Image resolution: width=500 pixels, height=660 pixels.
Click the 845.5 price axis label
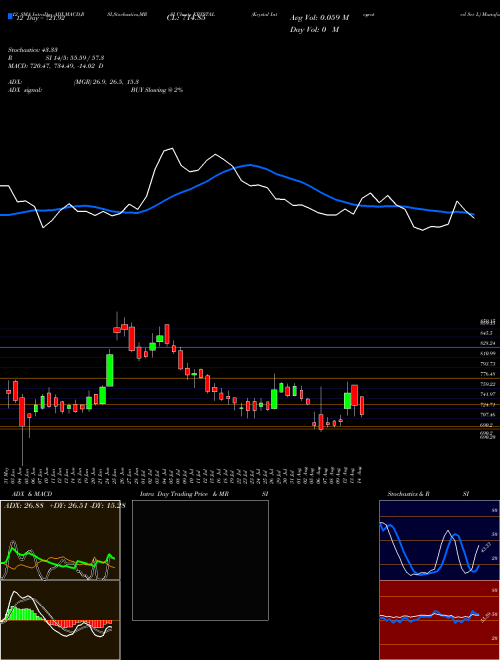click(487, 333)
